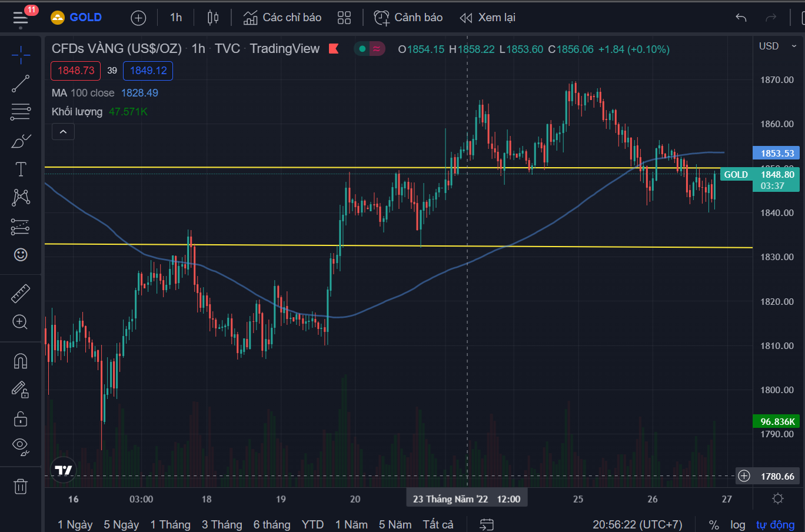Viewport: 805px width, 532px height.
Task: Open the chart settings gear icon
Action: [x=777, y=499]
